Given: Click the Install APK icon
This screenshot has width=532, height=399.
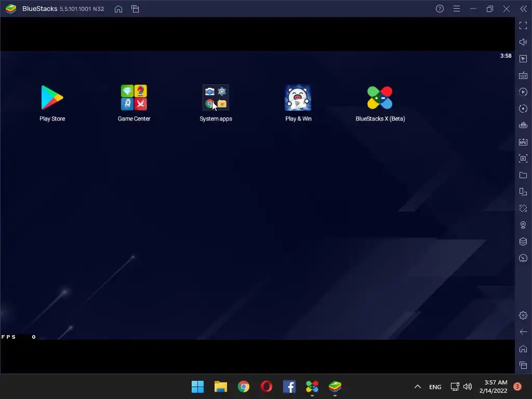Looking at the screenshot, I should [x=523, y=142].
